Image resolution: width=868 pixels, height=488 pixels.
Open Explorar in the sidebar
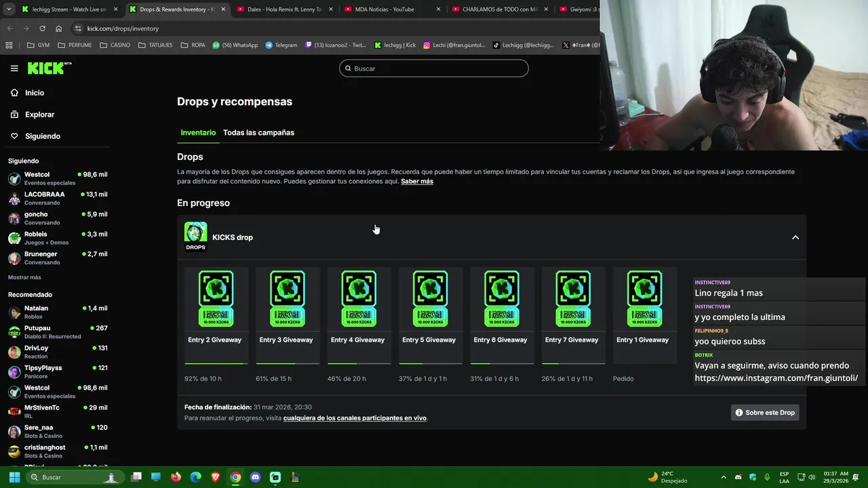click(39, 115)
